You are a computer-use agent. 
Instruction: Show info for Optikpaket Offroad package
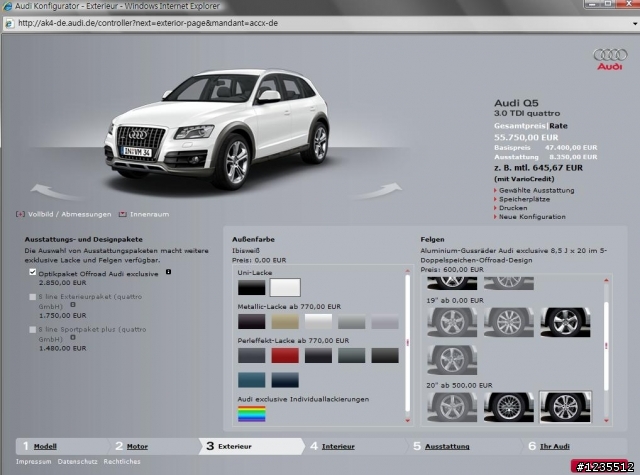coord(168,272)
